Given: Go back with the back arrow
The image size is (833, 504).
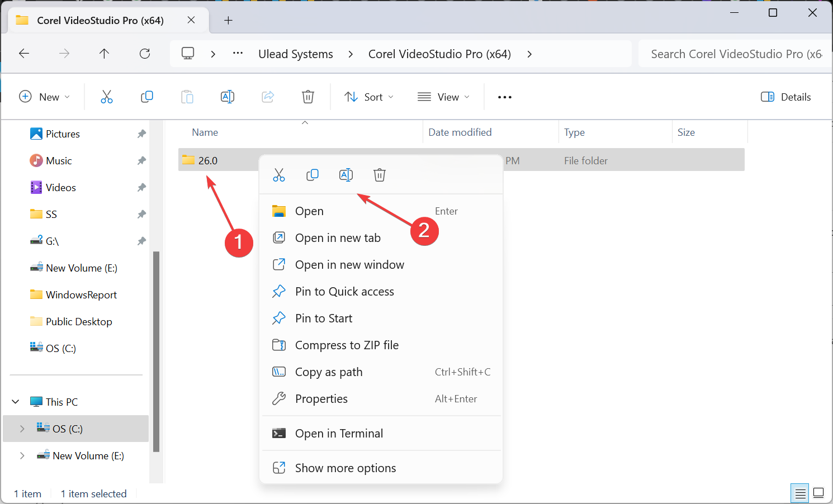Looking at the screenshot, I should pos(24,54).
